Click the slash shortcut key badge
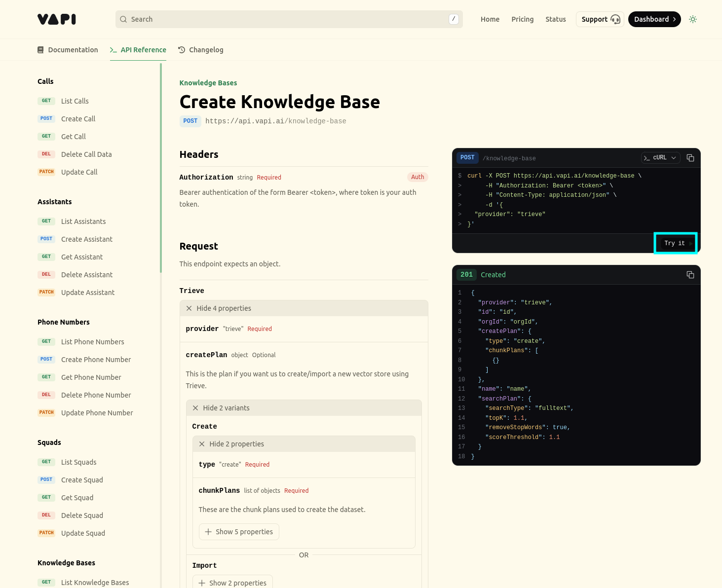The width and height of the screenshot is (722, 588). click(x=454, y=19)
